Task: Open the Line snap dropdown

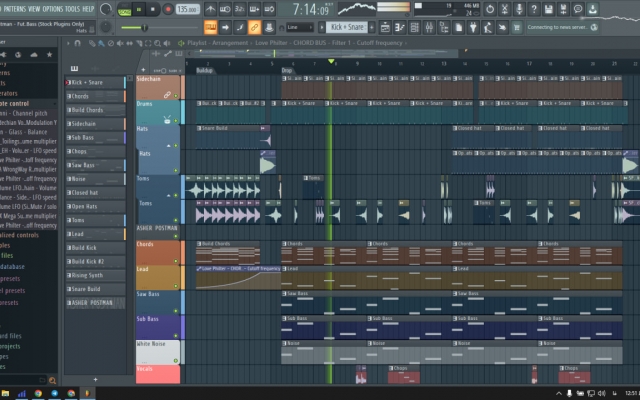Action: tap(299, 28)
